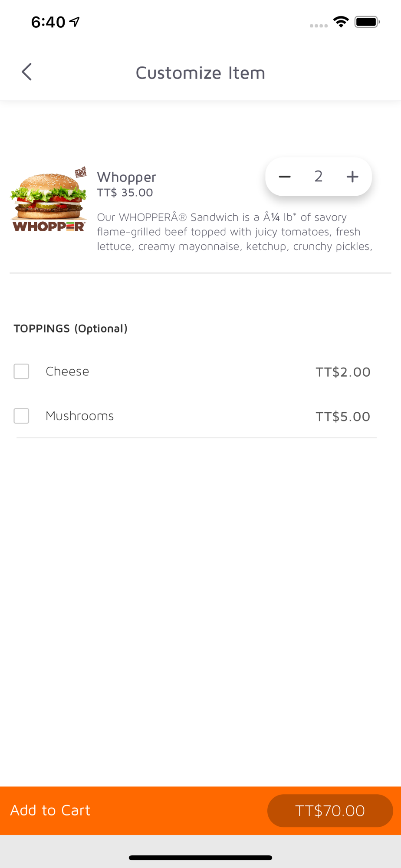Increase Whopper quantity with plus icon
This screenshot has width=401, height=868.
pyautogui.click(x=352, y=177)
